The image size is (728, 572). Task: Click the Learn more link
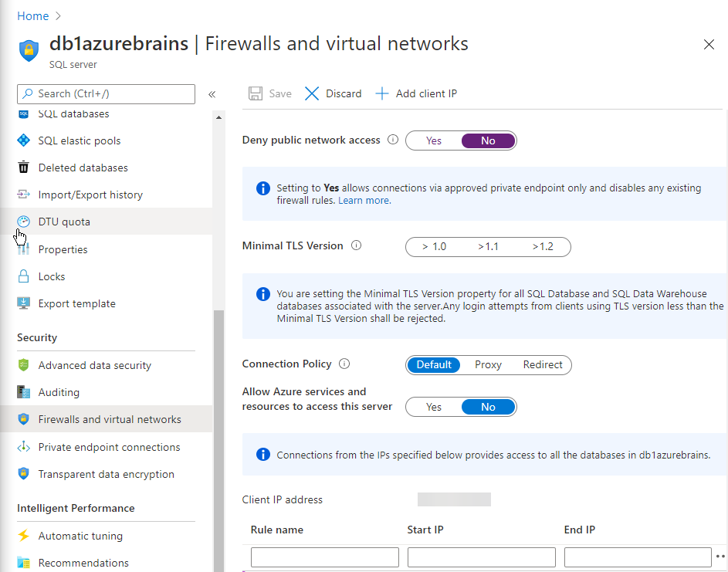click(x=364, y=201)
